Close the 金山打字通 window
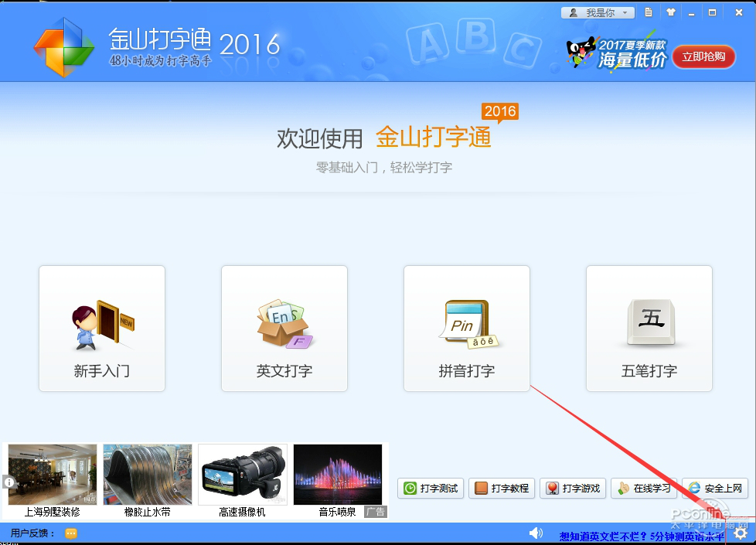756x545 pixels. tap(739, 12)
